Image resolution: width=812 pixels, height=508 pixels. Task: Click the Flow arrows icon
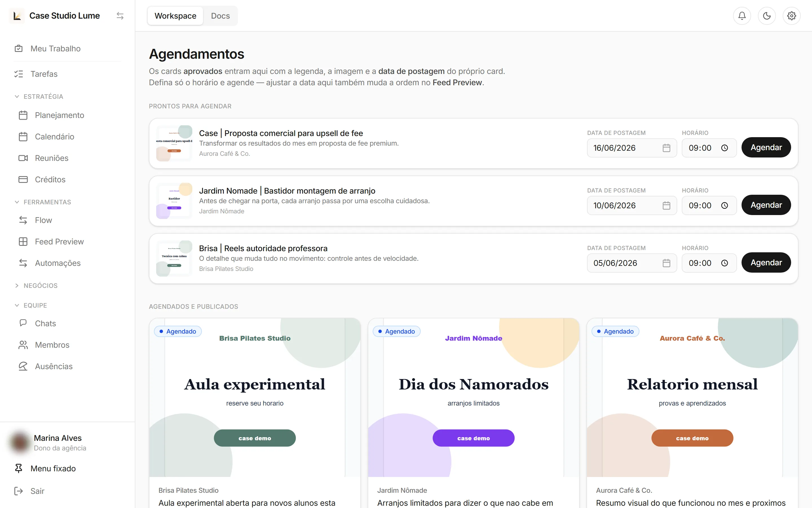pyautogui.click(x=23, y=220)
